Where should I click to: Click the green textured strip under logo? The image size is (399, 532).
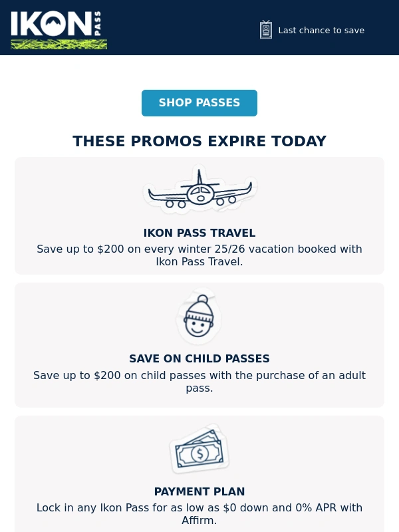coord(59,44)
